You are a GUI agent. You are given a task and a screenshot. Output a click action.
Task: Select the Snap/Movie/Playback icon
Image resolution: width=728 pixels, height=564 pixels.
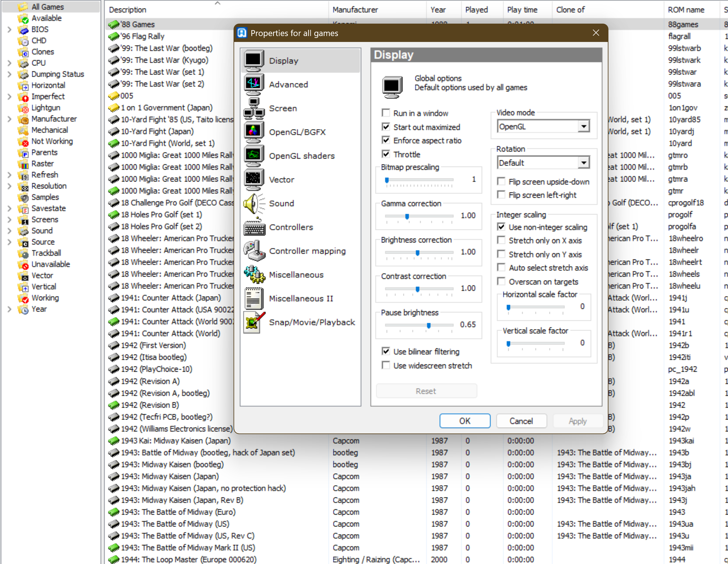[254, 322]
